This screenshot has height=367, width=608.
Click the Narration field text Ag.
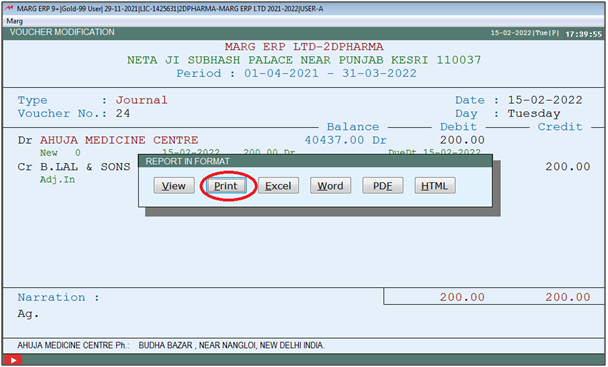coord(28,313)
